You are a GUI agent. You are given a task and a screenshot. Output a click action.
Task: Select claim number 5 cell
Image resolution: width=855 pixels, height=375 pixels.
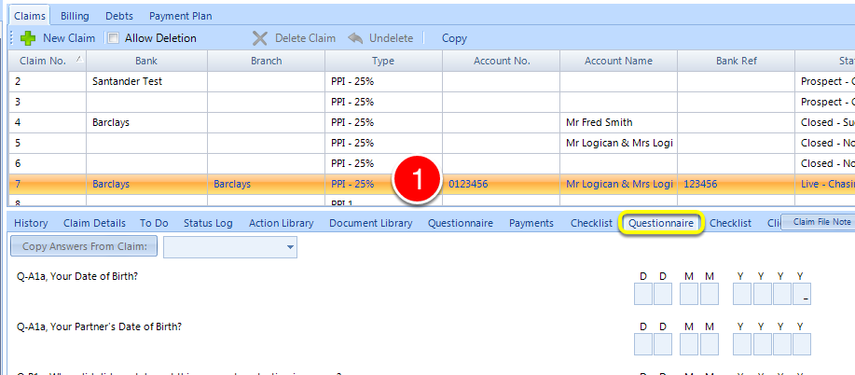(x=47, y=143)
